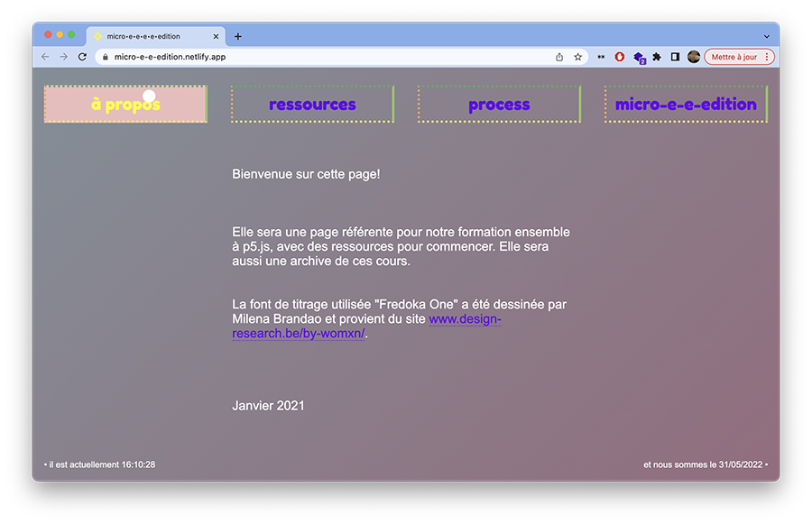Image resolution: width=812 pixels, height=524 pixels.
Task: Toggle the side panel icon
Action: pyautogui.click(x=675, y=57)
